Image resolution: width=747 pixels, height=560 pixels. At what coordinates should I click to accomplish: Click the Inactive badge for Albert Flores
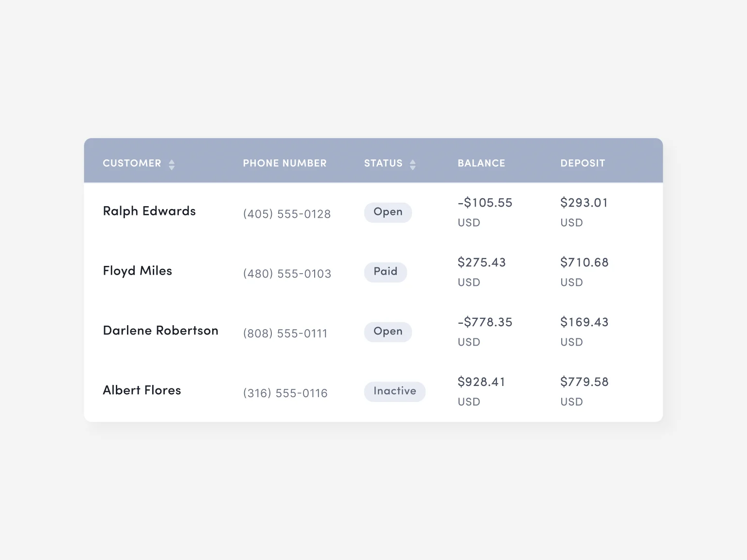tap(394, 391)
